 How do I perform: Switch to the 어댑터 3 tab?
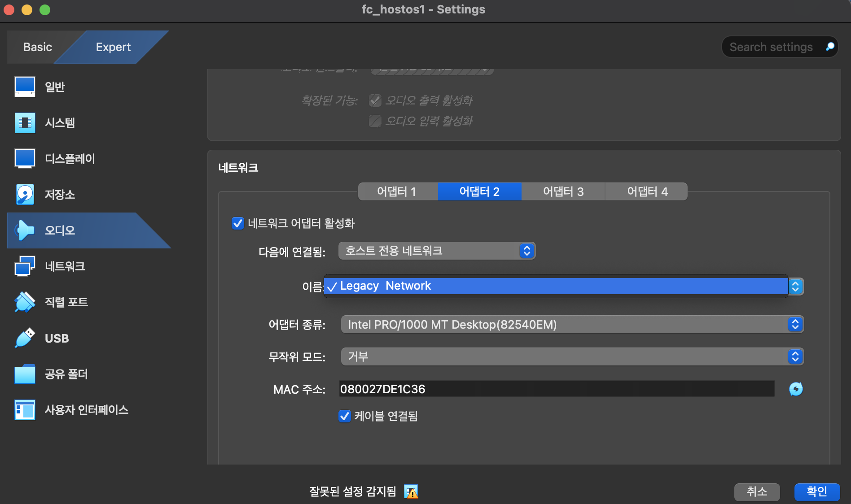click(563, 191)
